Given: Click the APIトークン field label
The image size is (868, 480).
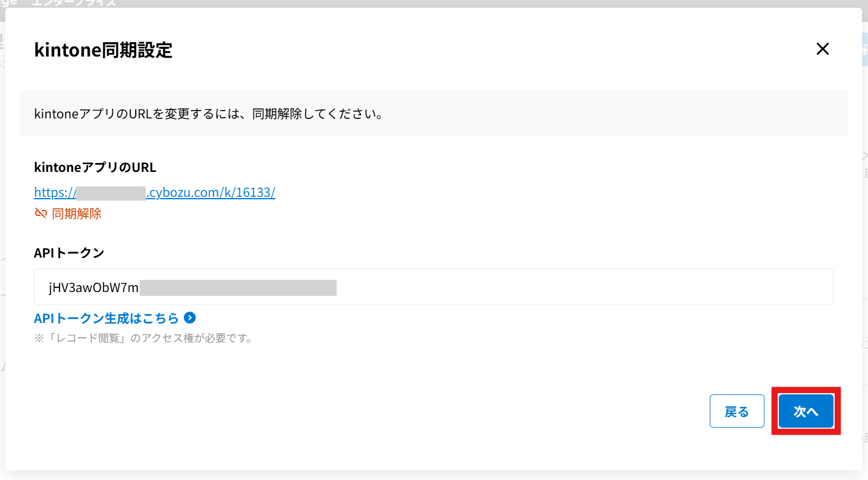Looking at the screenshot, I should (x=69, y=253).
